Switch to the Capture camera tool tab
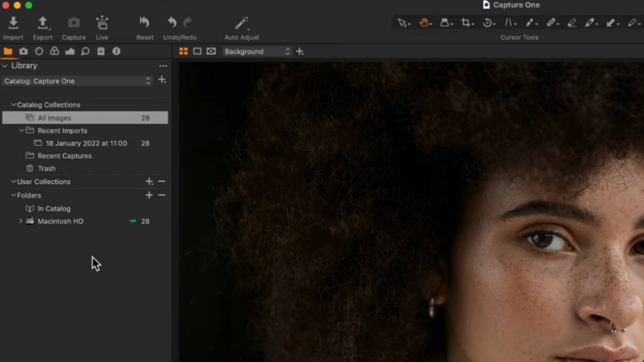 pos(23,51)
